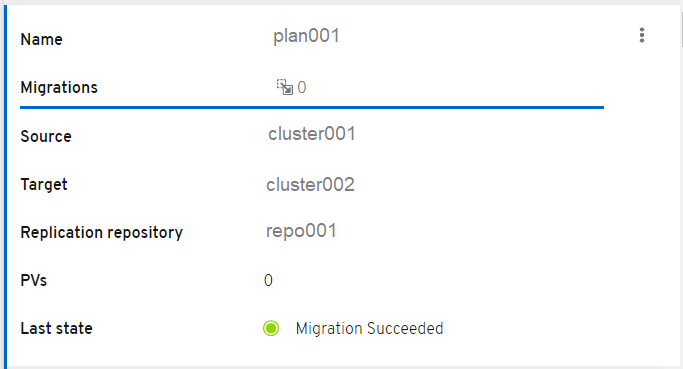The width and height of the screenshot is (683, 369).
Task: Click the blue selection bar on card's left edge
Action: pyautogui.click(x=6, y=186)
